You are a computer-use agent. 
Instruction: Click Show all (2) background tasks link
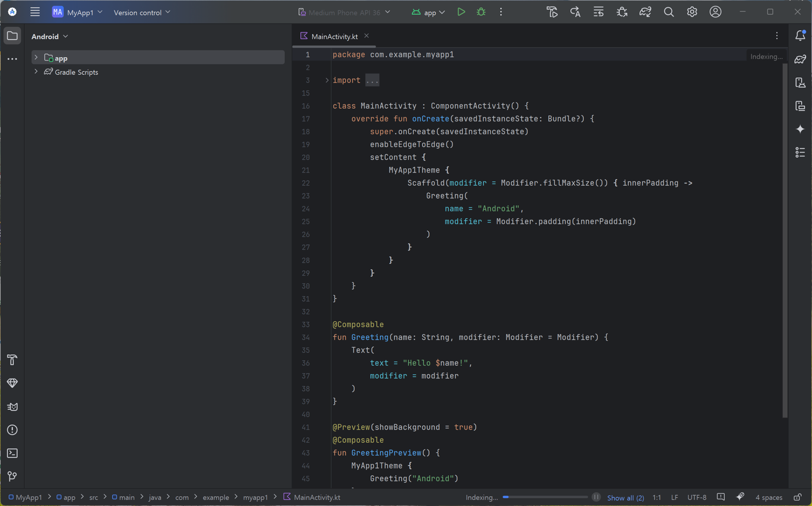(625, 498)
